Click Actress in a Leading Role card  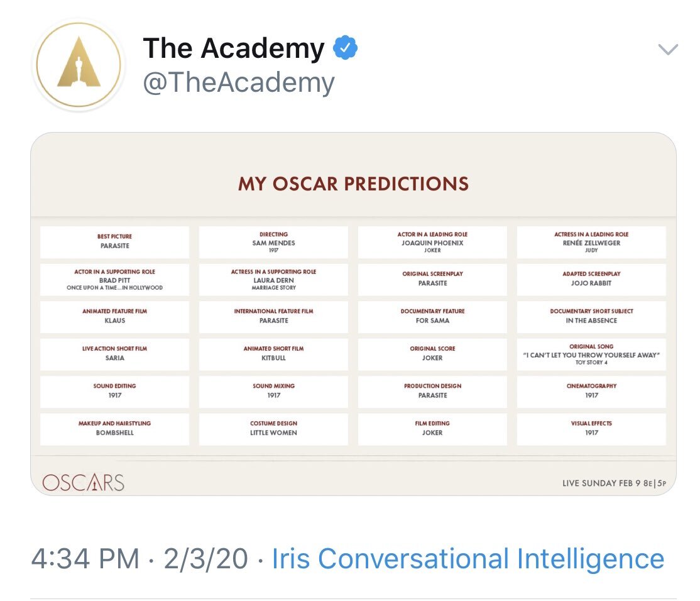click(591, 242)
